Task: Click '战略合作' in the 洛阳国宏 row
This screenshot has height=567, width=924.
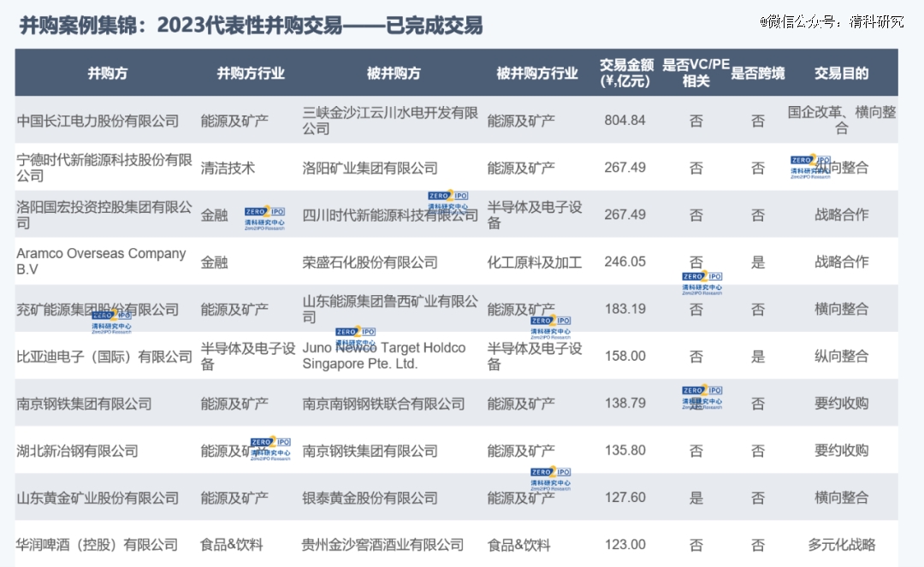Action: click(842, 215)
